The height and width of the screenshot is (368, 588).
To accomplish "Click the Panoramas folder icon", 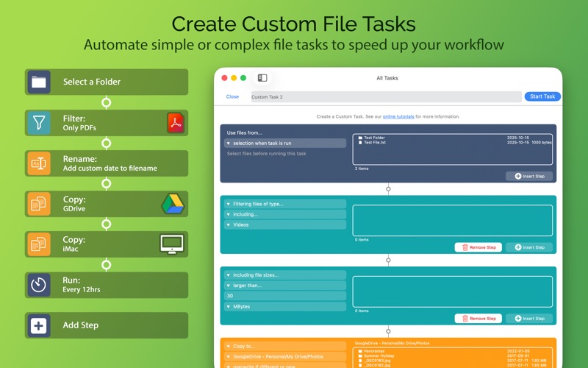I will [x=360, y=352].
